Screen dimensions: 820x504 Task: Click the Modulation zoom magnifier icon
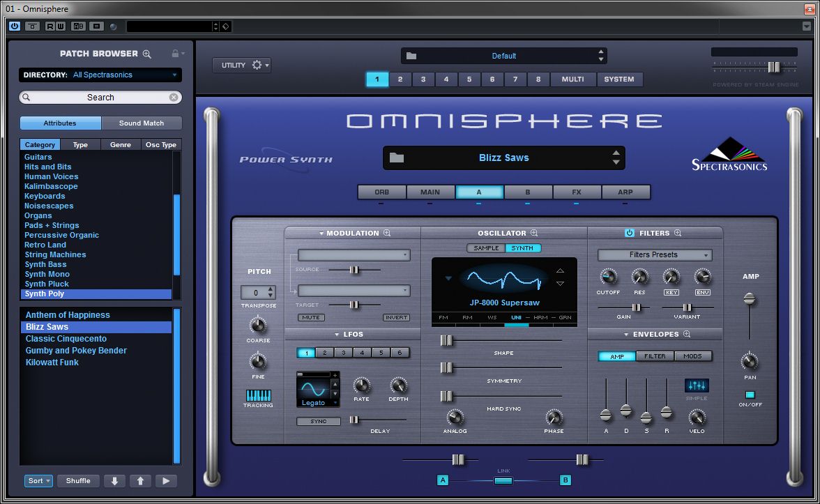[387, 233]
